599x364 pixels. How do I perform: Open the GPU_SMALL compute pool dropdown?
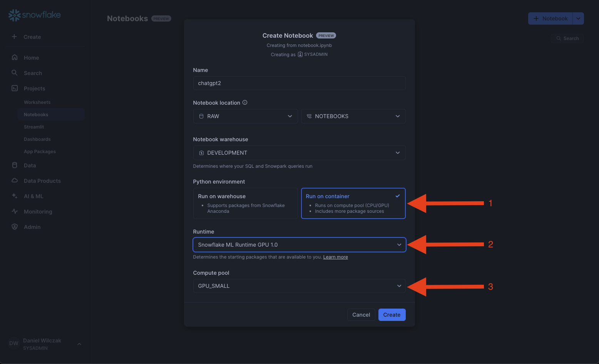(x=299, y=286)
